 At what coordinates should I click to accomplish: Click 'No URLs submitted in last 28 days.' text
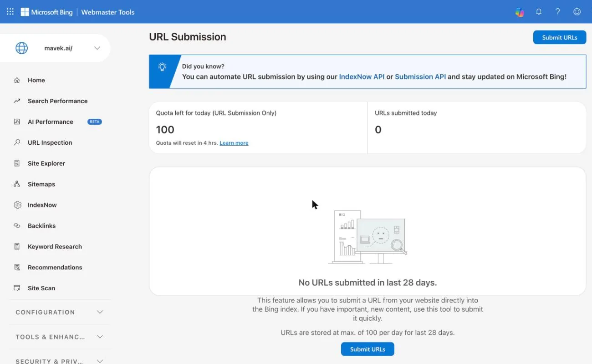(367, 283)
